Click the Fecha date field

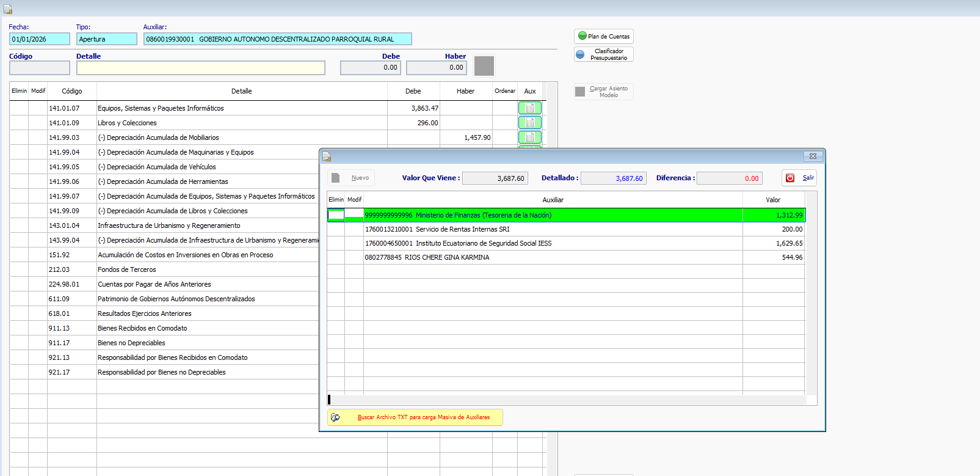tap(40, 39)
